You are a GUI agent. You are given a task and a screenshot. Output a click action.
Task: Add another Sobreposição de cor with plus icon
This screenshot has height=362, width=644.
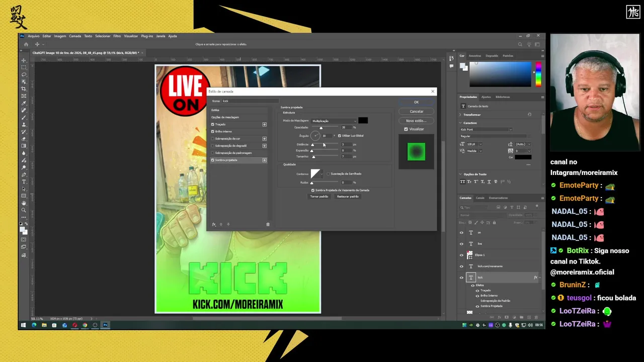[264, 138]
